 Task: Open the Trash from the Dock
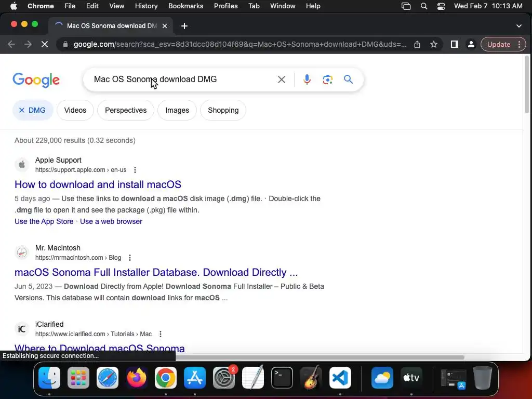[483, 378]
